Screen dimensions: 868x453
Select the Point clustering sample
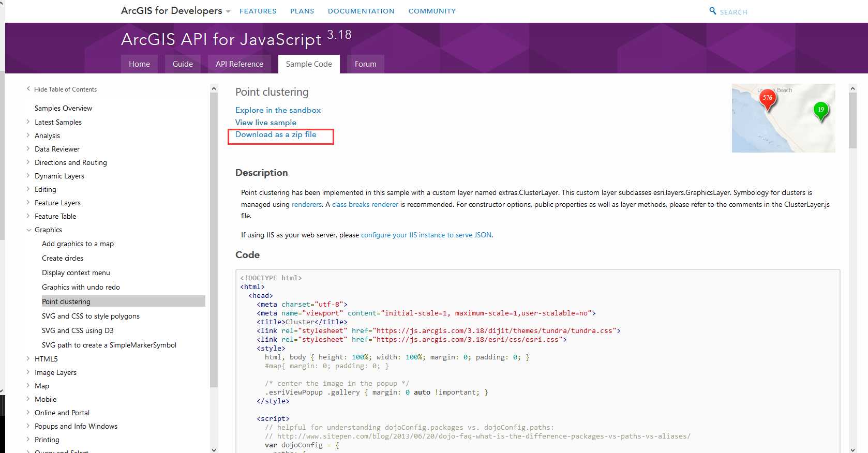tap(123, 301)
